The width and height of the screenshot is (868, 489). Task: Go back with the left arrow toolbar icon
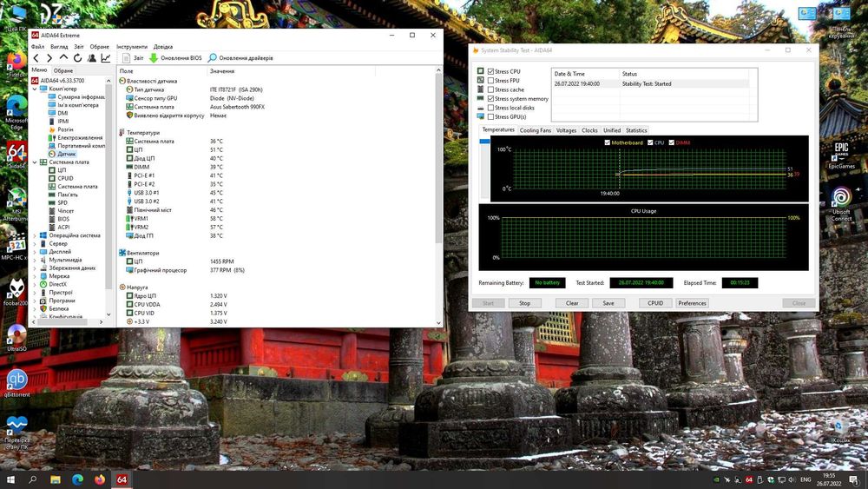tap(36, 58)
